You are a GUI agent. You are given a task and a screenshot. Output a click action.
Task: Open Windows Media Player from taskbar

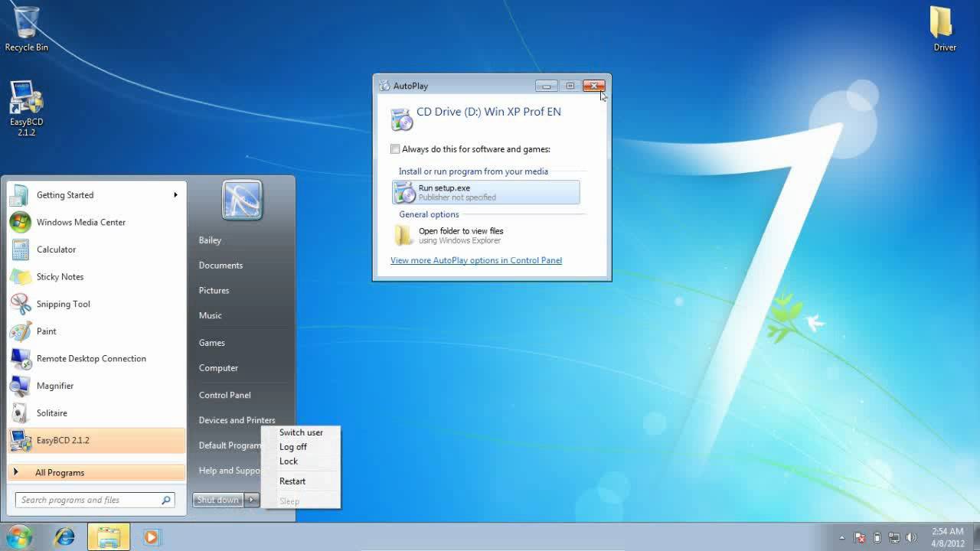click(151, 537)
